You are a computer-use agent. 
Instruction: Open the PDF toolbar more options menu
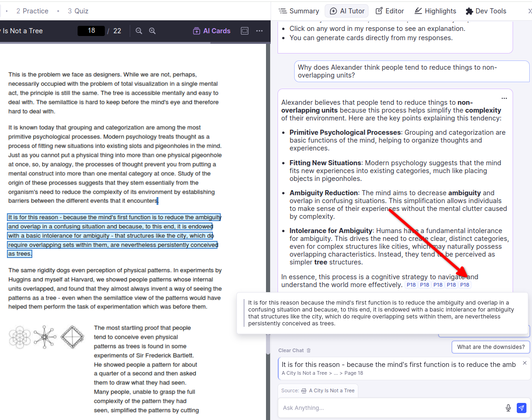(x=260, y=31)
